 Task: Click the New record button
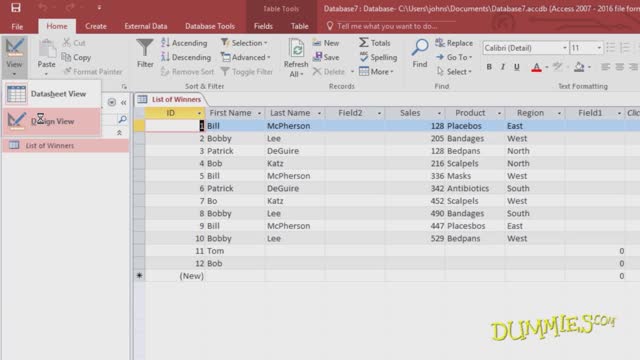point(326,42)
